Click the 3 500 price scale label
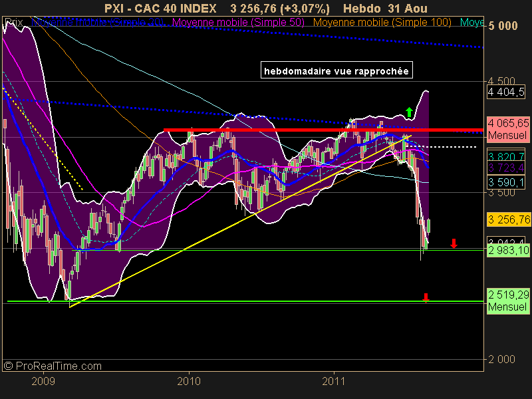This screenshot has height=399, width=532. [x=501, y=192]
